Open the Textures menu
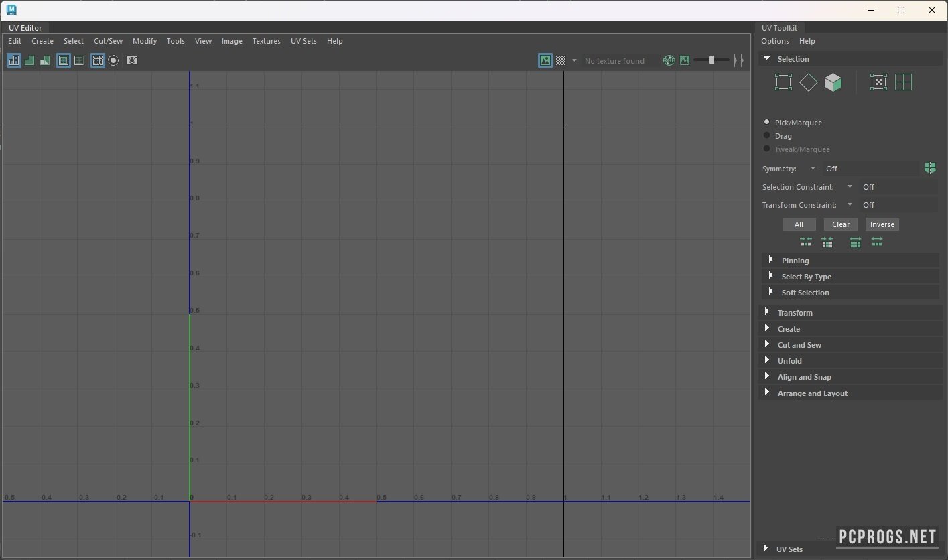The height and width of the screenshot is (560, 948). tap(266, 41)
